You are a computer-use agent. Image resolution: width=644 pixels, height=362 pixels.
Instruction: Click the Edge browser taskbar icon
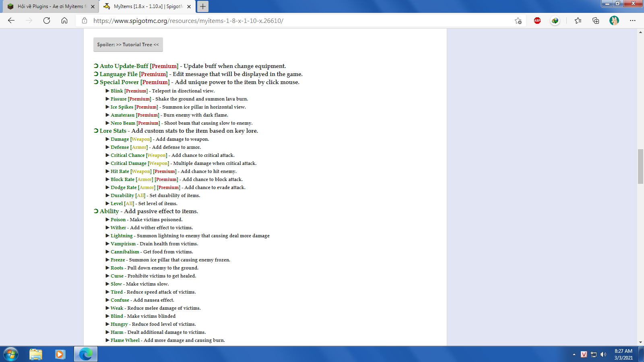86,354
